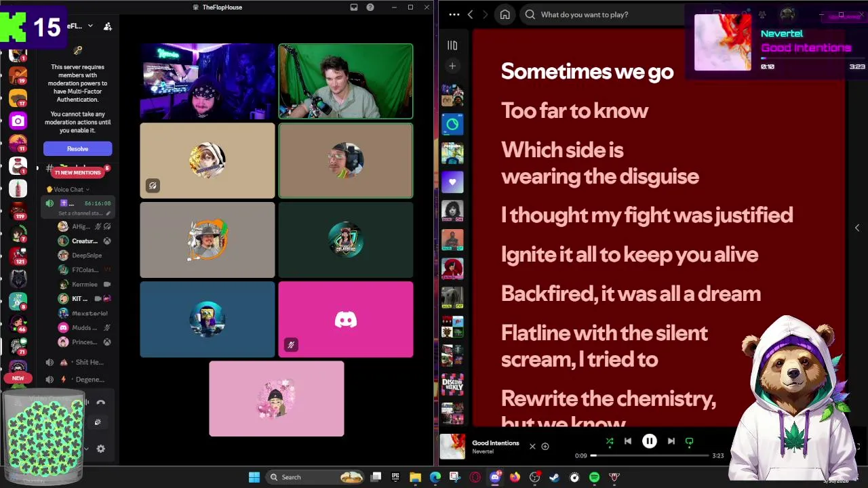
Task: Edit the voice channel status pencil
Action: (108, 213)
